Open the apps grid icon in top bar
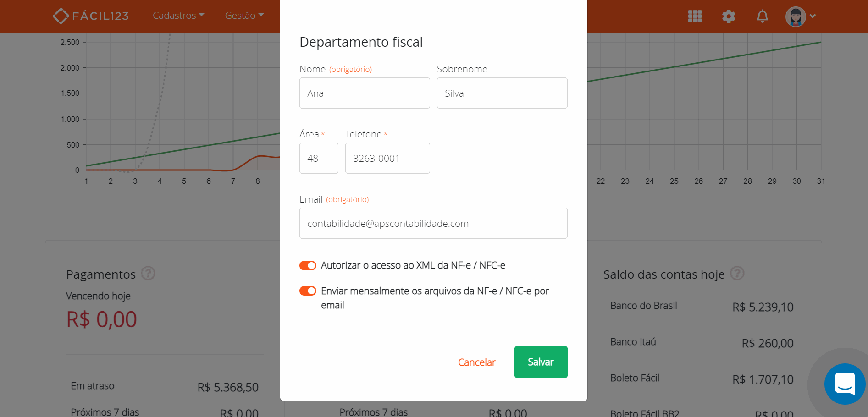 click(x=694, y=16)
